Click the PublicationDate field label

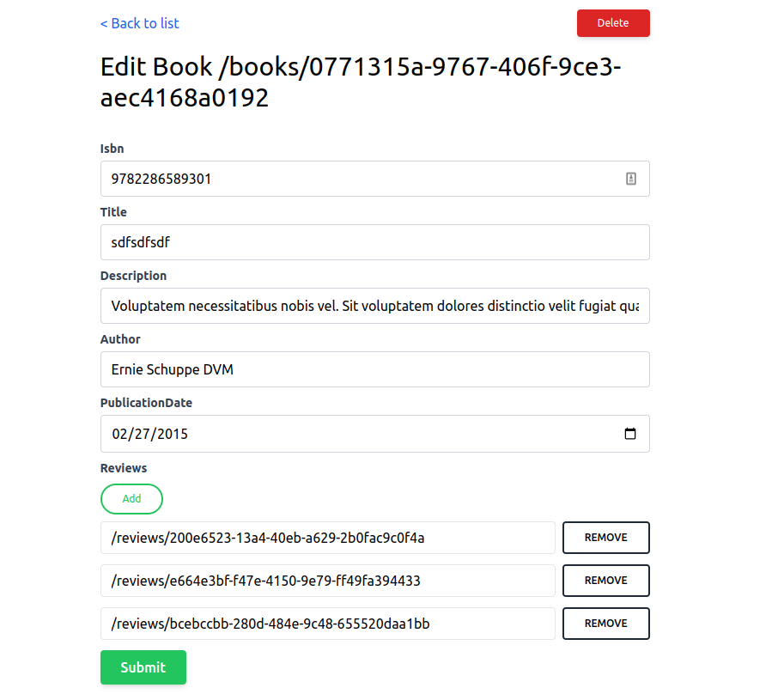pos(146,403)
